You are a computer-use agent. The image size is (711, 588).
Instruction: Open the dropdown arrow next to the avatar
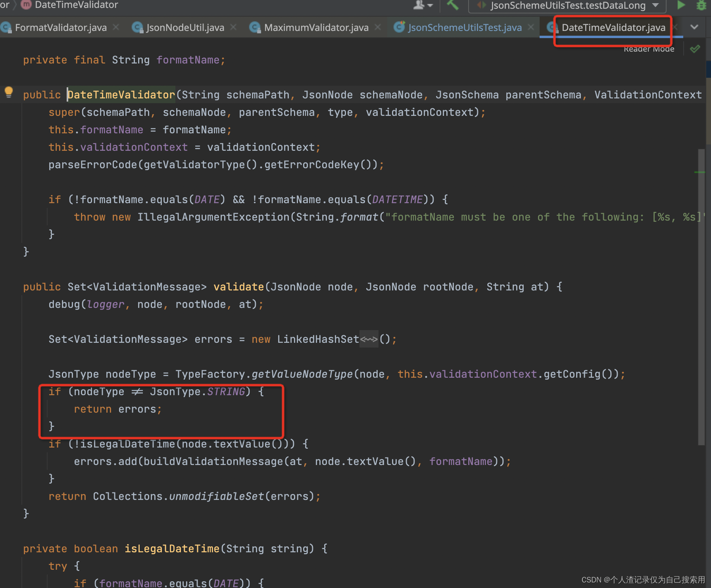tap(429, 6)
